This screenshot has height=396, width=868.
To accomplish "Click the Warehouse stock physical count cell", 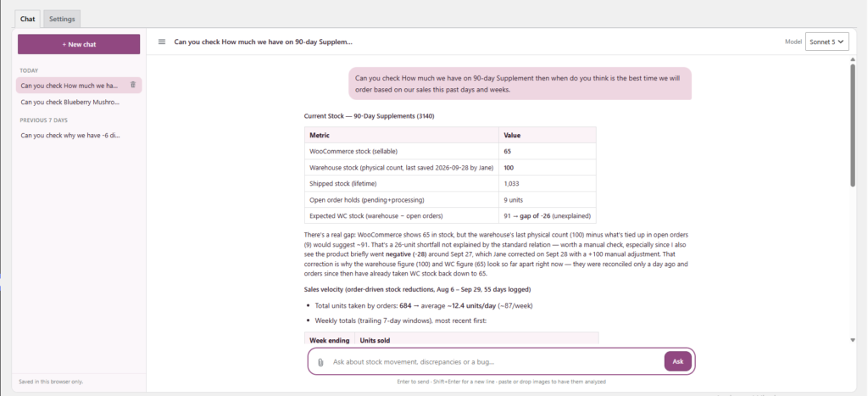I will (x=402, y=167).
